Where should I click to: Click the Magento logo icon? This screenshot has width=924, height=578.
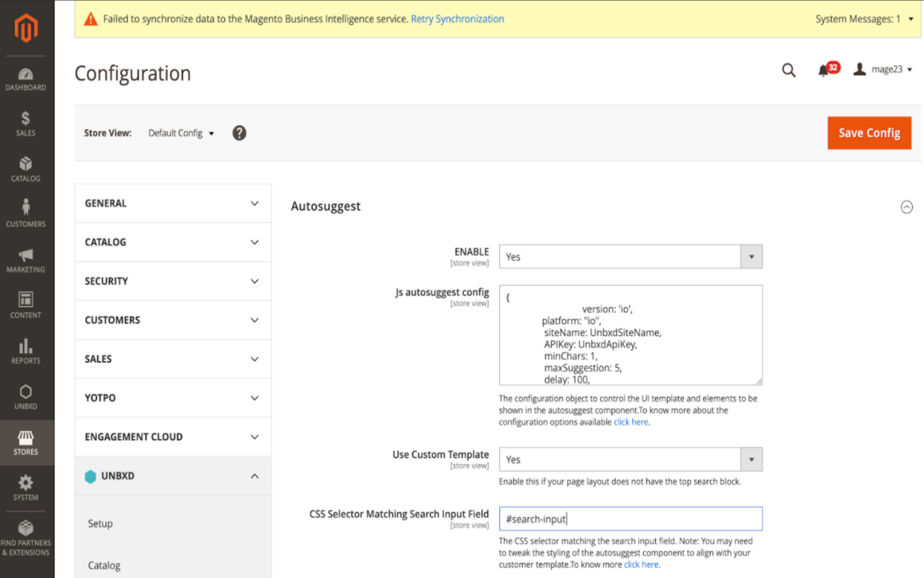point(26,28)
